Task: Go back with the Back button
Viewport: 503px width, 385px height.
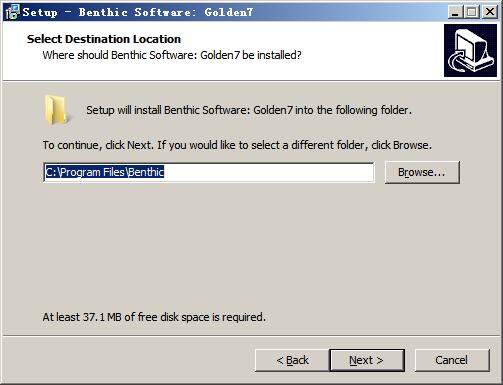Action: pyautogui.click(x=292, y=360)
